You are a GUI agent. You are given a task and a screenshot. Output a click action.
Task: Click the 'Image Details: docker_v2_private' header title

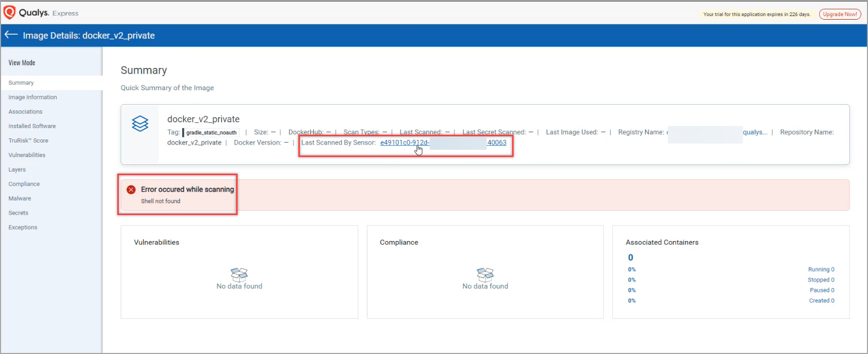point(89,36)
